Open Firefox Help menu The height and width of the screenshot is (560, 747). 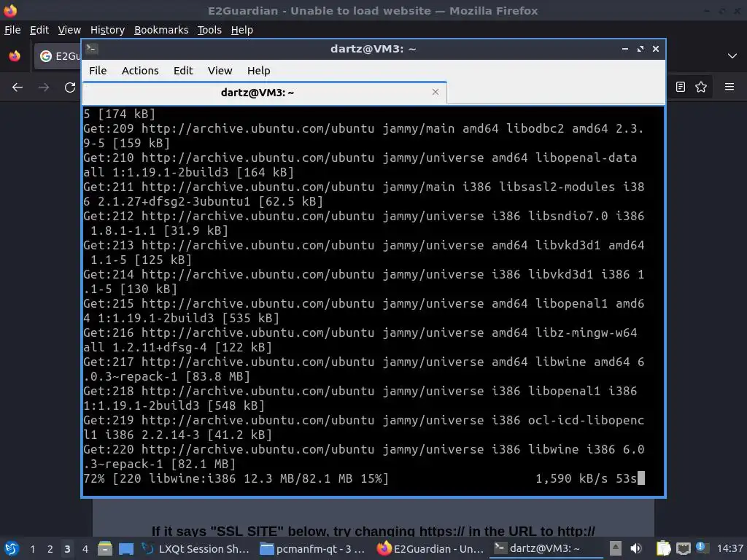(241, 30)
